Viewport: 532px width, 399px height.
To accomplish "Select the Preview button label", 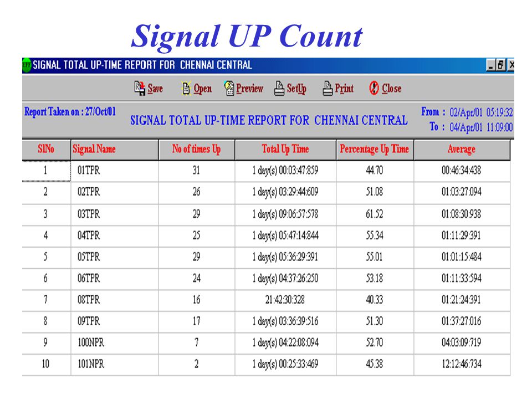I will point(250,89).
